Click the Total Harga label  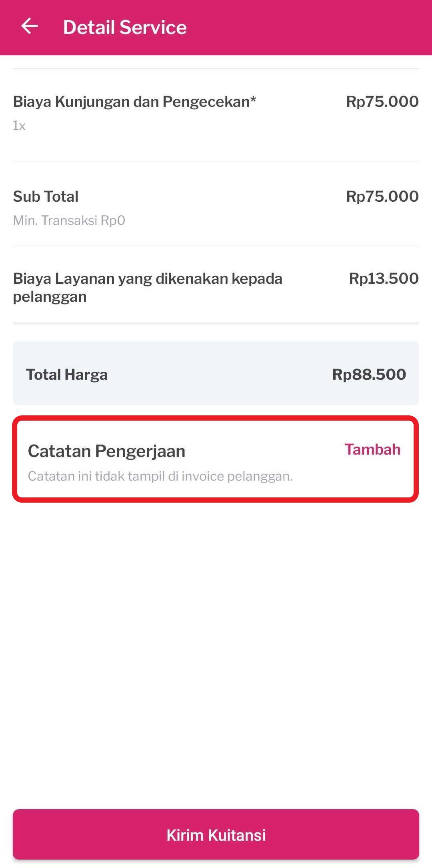point(67,374)
